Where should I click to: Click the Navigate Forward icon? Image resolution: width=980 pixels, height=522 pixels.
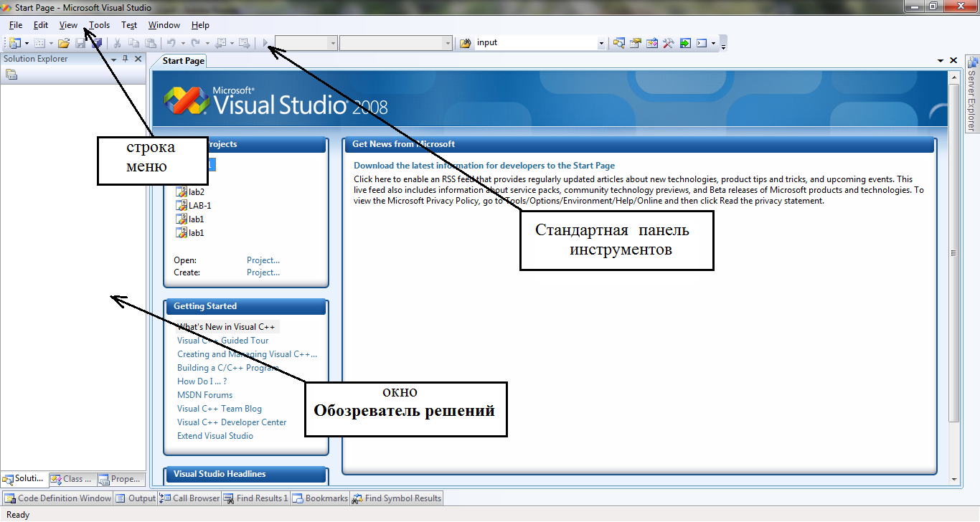click(x=244, y=43)
